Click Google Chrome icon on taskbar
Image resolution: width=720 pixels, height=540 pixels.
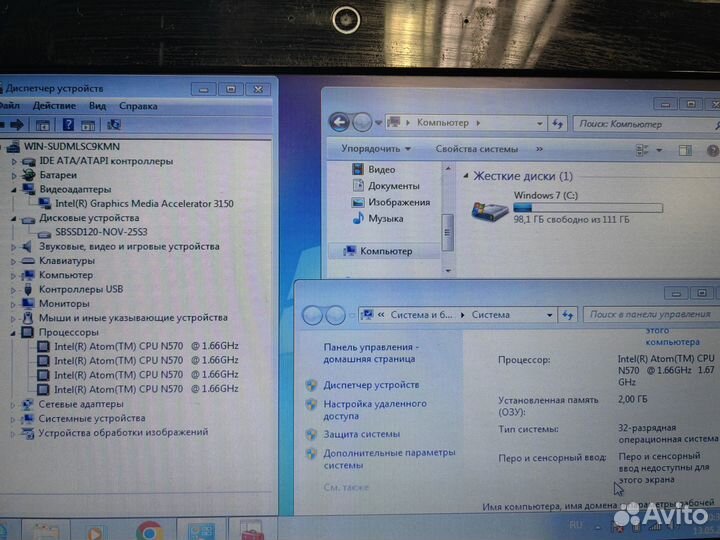(149, 531)
